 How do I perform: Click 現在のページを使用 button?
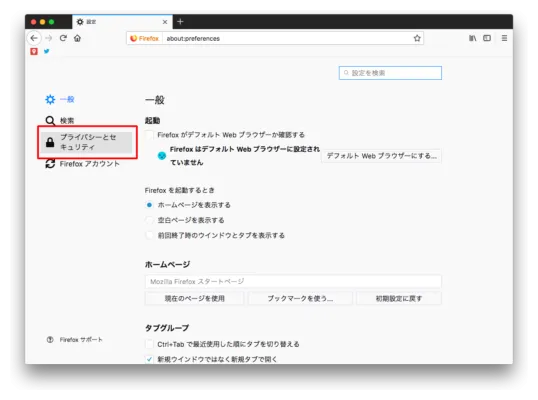pyautogui.click(x=195, y=298)
